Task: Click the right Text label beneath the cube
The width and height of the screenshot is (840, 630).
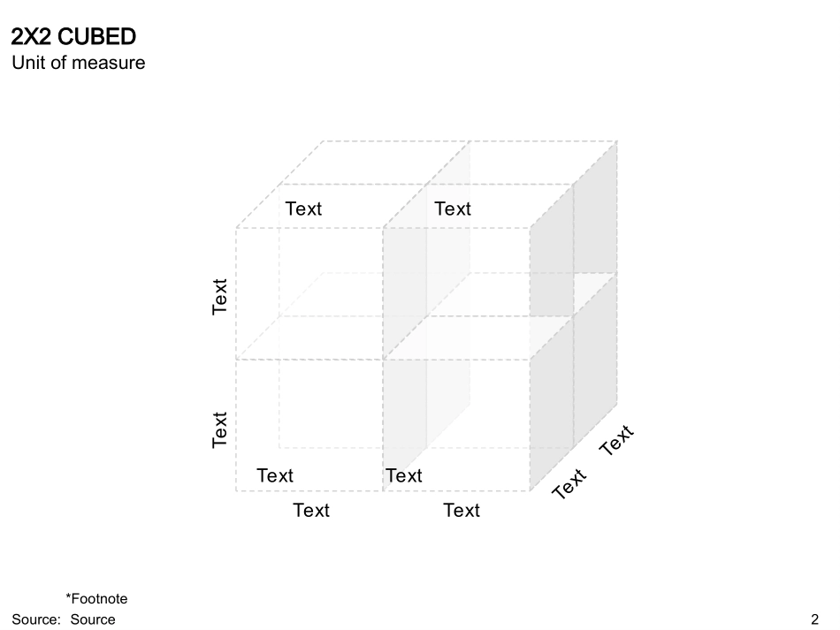Action: click(462, 511)
